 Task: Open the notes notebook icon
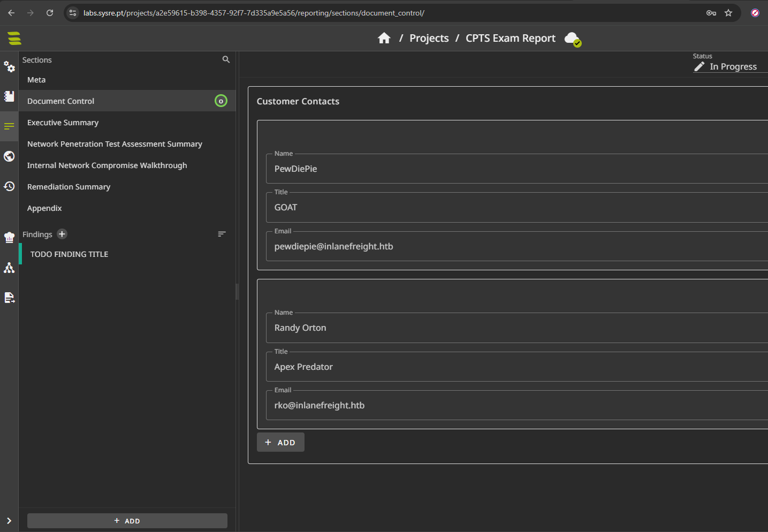(9, 96)
